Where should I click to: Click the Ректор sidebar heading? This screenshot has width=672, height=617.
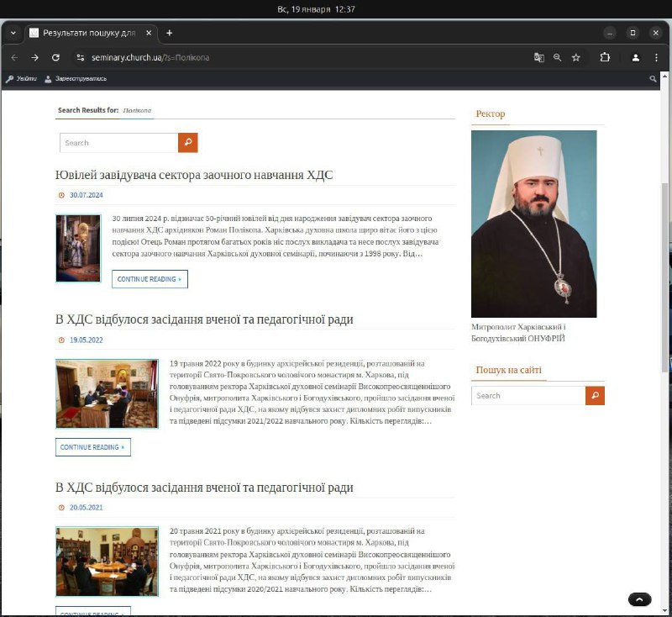click(491, 113)
